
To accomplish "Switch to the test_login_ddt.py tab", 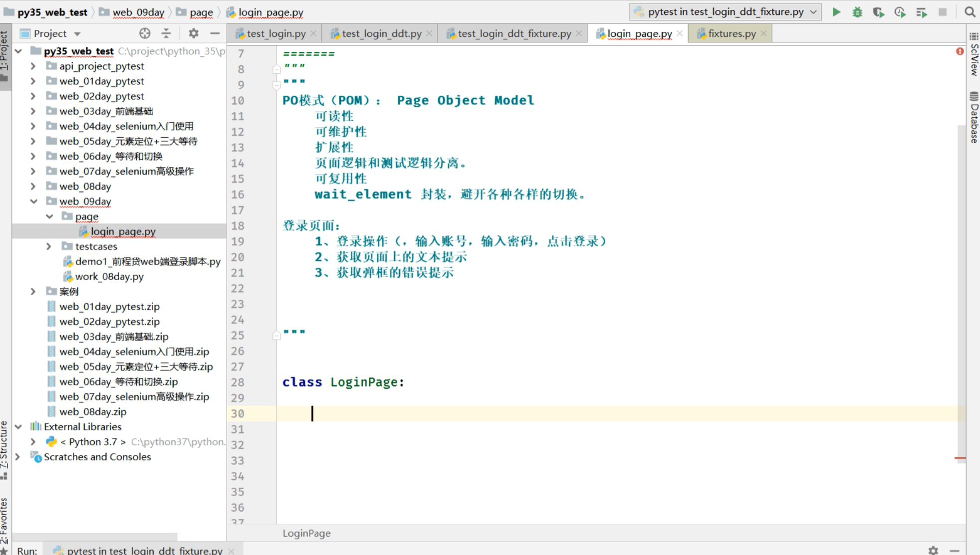I will click(382, 33).
